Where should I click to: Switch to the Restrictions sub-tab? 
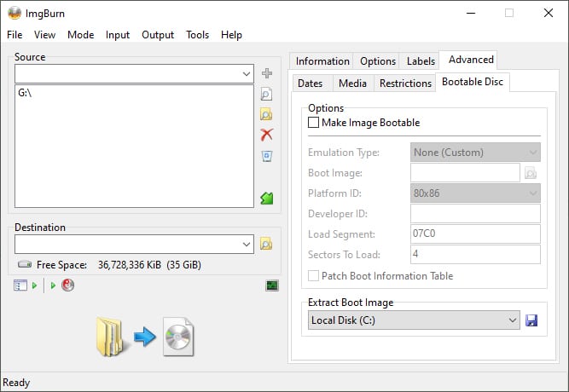tap(405, 84)
